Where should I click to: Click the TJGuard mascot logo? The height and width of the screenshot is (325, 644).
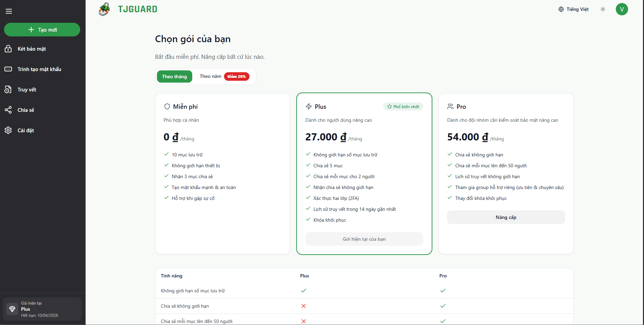click(x=104, y=9)
